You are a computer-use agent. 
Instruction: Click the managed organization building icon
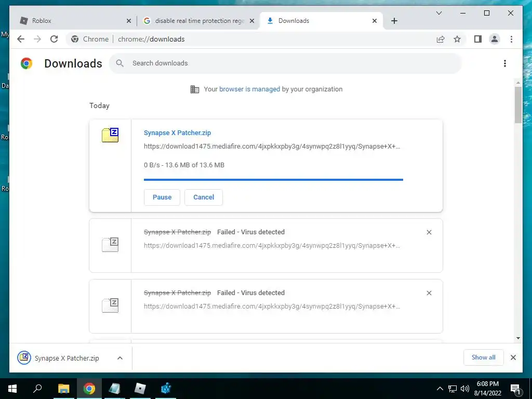195,89
